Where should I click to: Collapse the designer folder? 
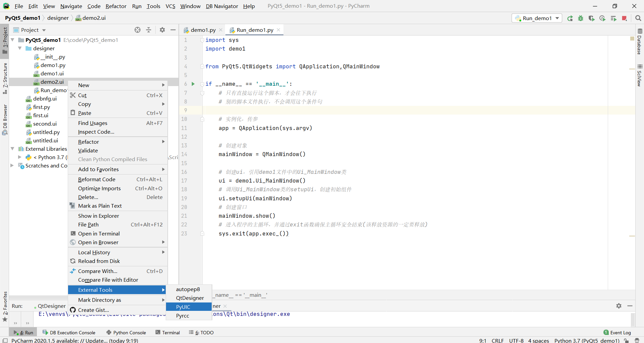click(x=20, y=48)
